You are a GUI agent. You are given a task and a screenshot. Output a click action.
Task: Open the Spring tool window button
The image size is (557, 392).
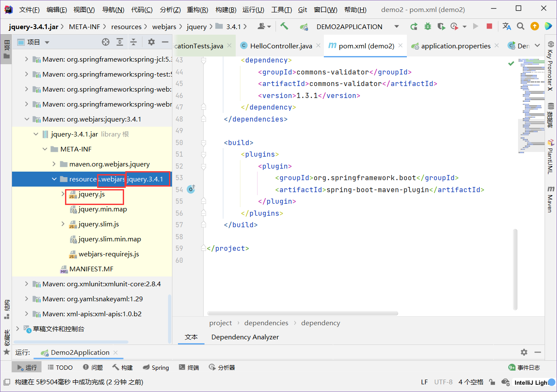coord(156,367)
